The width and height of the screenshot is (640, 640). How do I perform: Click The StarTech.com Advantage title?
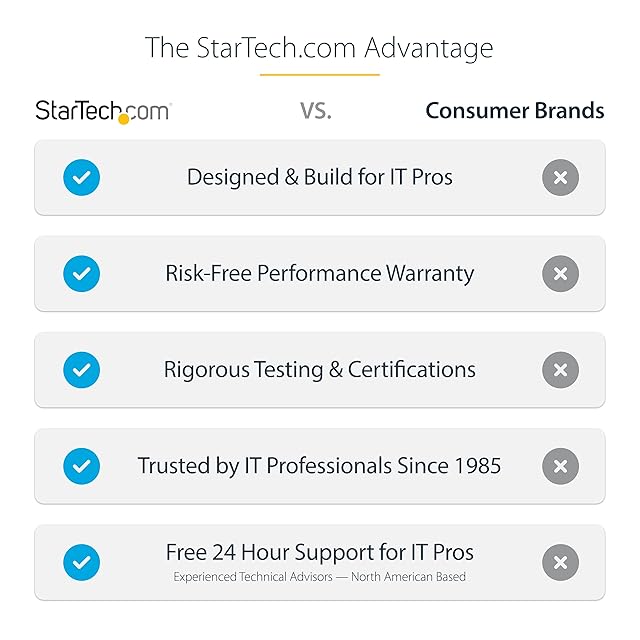tap(319, 48)
